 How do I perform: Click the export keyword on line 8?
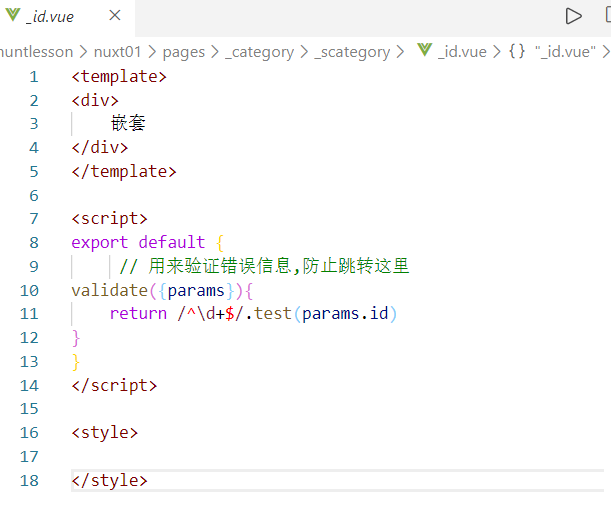tap(99, 242)
